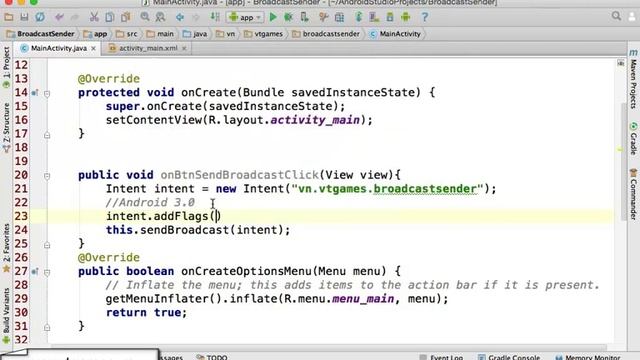This screenshot has width=640, height=360.
Task: Click the java breadcrumb folder
Action: click(x=195, y=34)
